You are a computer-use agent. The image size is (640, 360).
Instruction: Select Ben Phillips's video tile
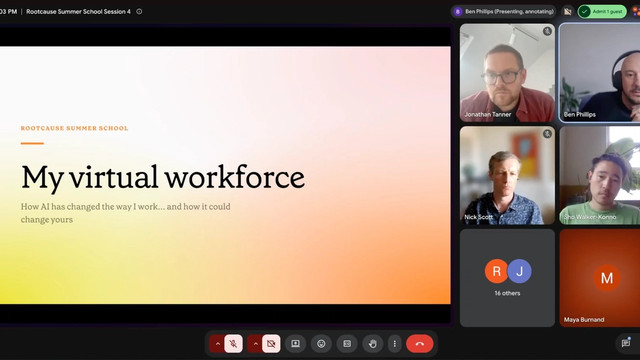tap(600, 73)
